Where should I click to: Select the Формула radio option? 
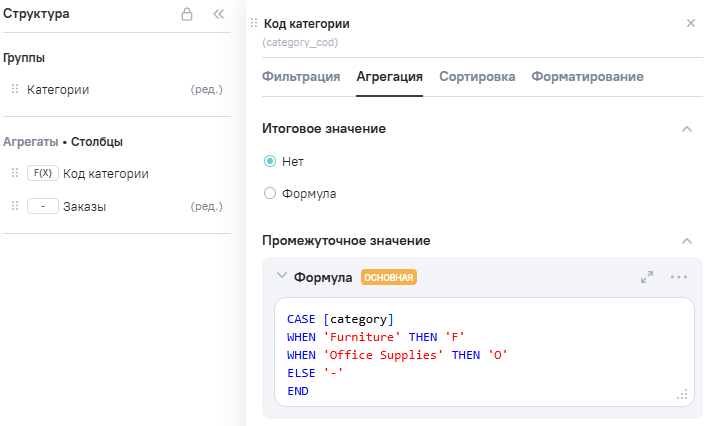click(270, 193)
